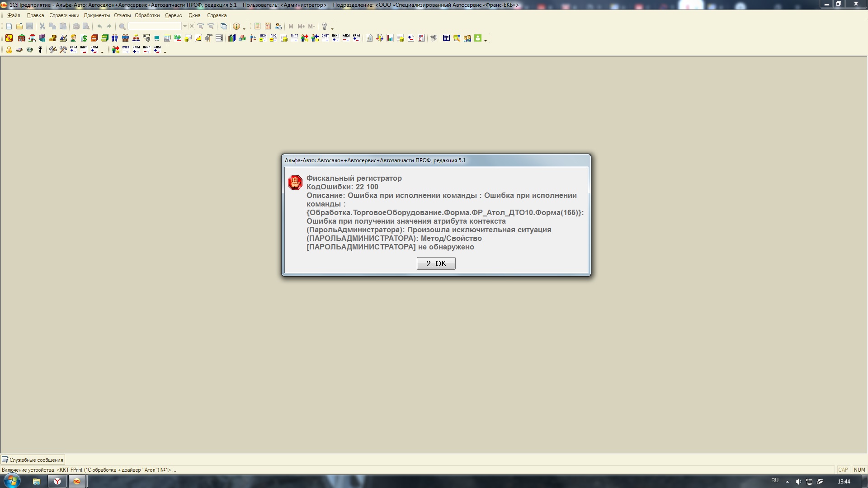The image size is (868, 488).
Task: Click the Undo arrow icon
Action: pos(99,26)
